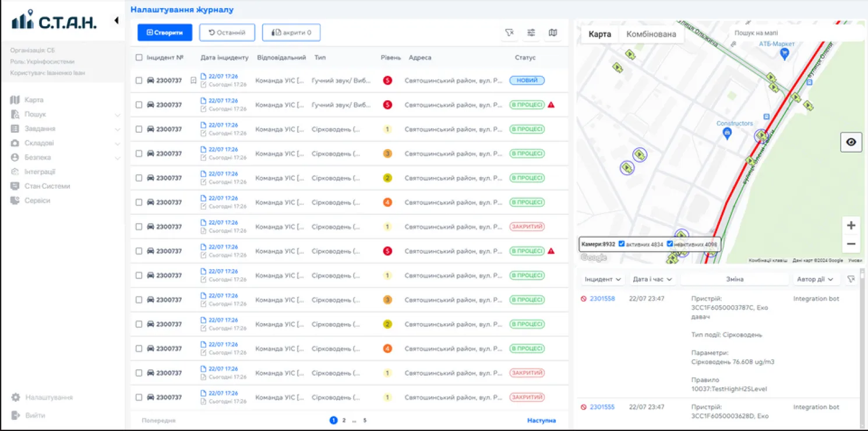The height and width of the screenshot is (431, 868).
Task: Select the Карта map tab
Action: (599, 34)
